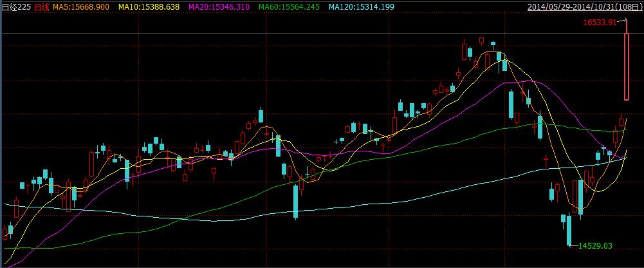The image size is (644, 268).
Task: Select the MA120:15314.199 indicator label
Action: [x=362, y=6]
